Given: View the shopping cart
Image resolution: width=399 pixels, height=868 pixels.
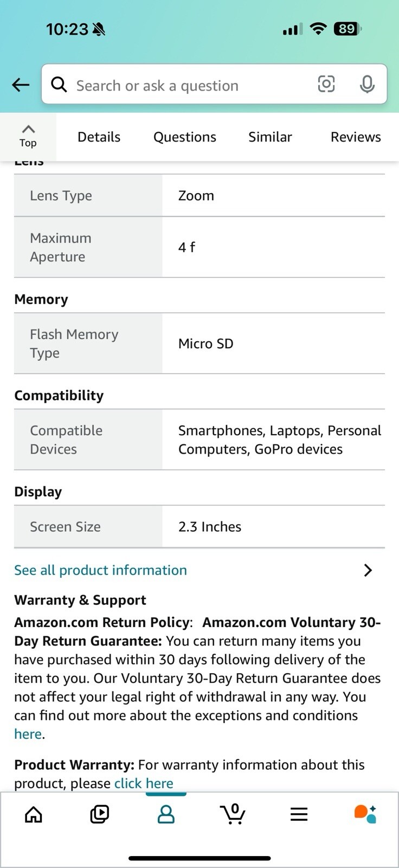Looking at the screenshot, I should pyautogui.click(x=233, y=814).
